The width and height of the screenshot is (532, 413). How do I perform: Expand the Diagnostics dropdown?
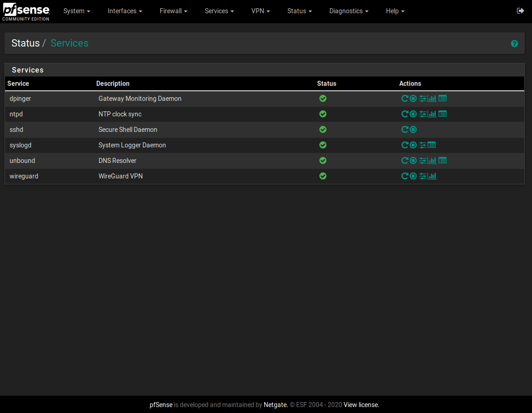[349, 11]
